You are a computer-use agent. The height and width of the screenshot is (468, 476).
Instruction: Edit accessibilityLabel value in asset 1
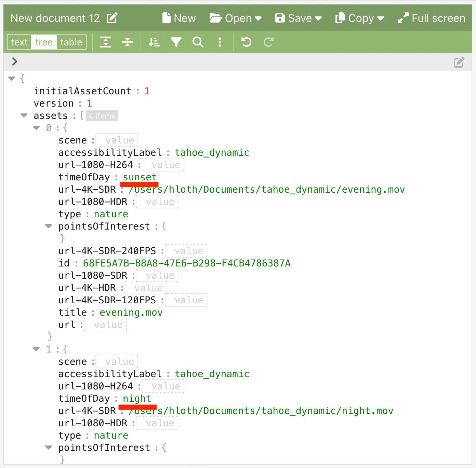click(x=212, y=374)
